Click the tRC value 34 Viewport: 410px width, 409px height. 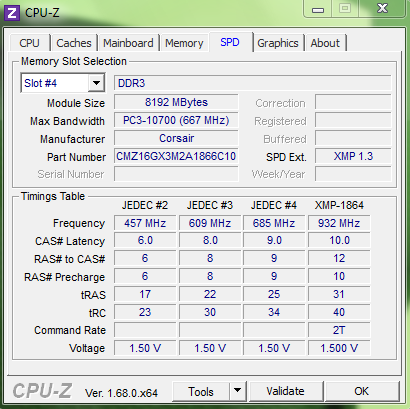click(274, 312)
